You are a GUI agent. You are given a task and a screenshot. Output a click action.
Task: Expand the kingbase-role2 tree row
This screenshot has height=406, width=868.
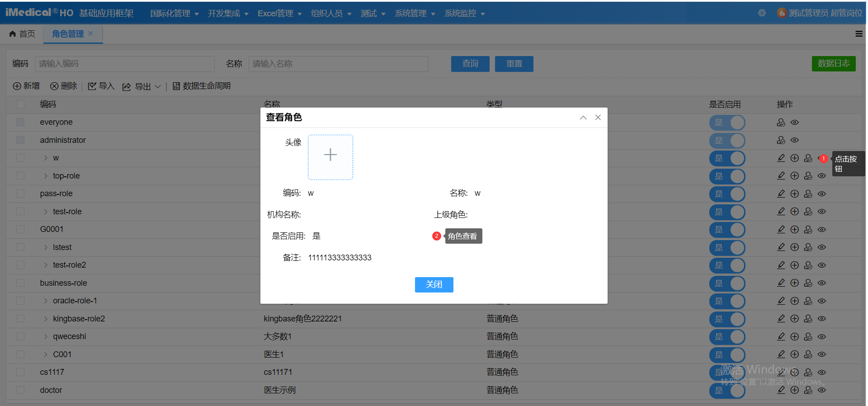46,319
